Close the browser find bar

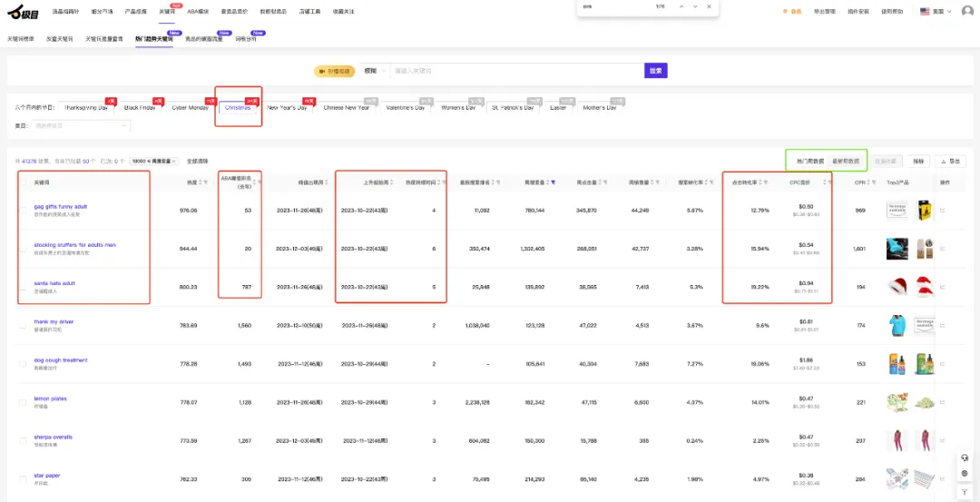click(x=709, y=6)
